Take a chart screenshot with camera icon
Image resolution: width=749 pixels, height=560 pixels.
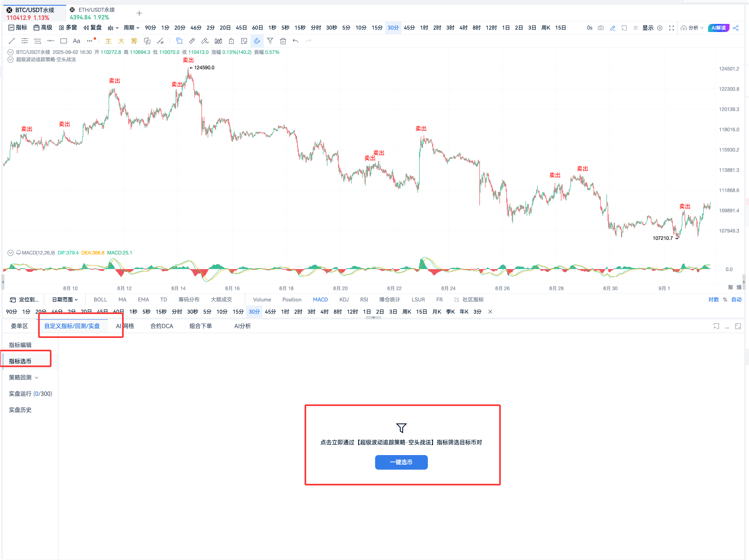pyautogui.click(x=601, y=28)
